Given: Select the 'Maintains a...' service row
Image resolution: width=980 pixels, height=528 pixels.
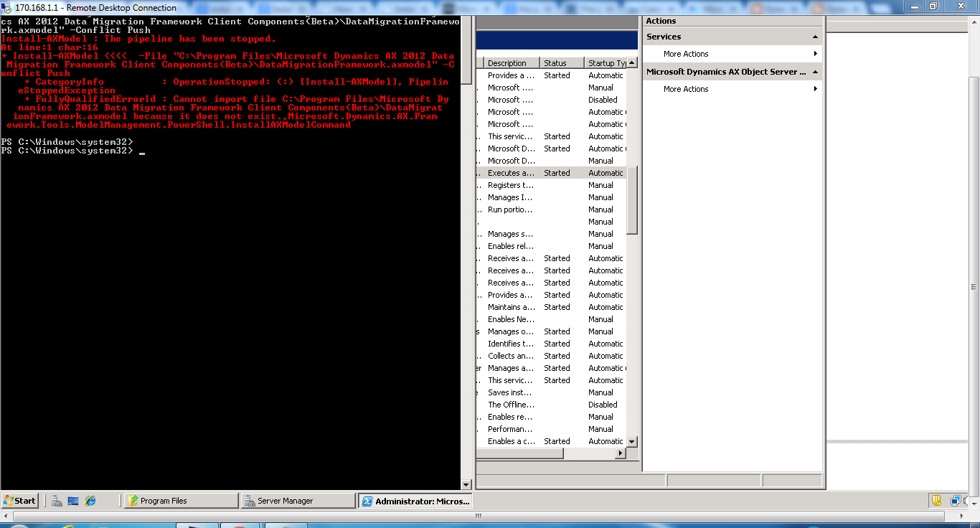Looking at the screenshot, I should tap(551, 307).
